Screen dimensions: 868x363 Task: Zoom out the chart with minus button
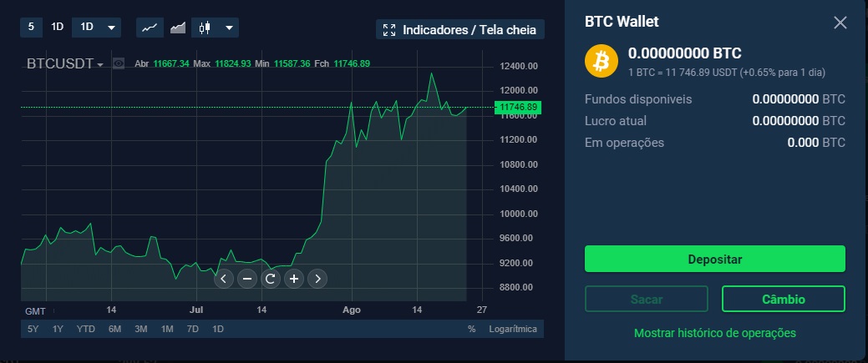point(246,279)
